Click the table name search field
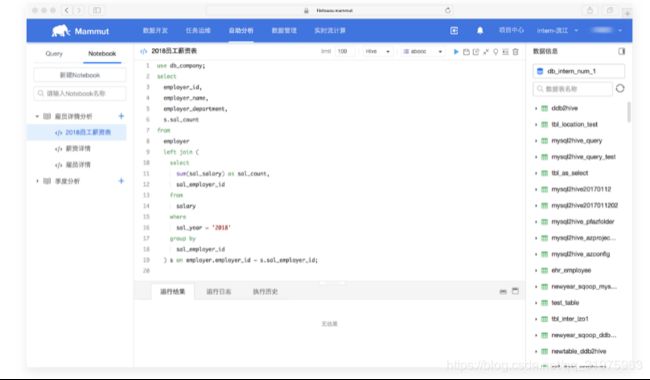The image size is (650, 380). (x=572, y=89)
